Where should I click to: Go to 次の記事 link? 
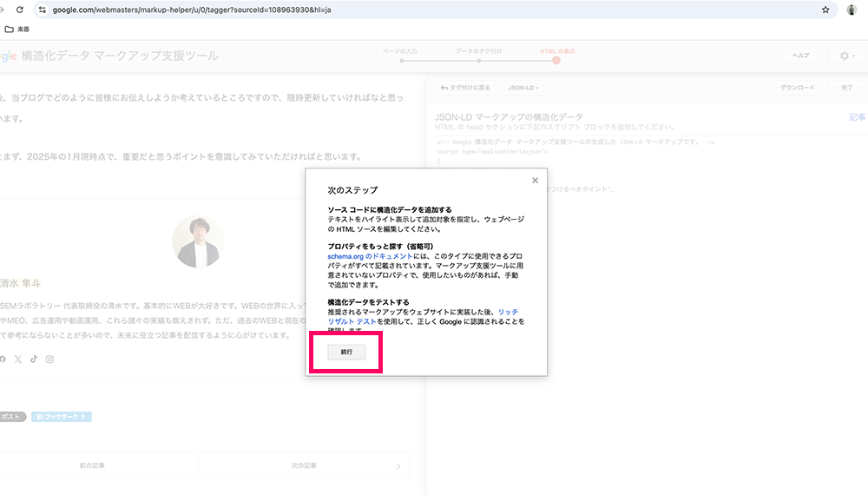pos(304,465)
